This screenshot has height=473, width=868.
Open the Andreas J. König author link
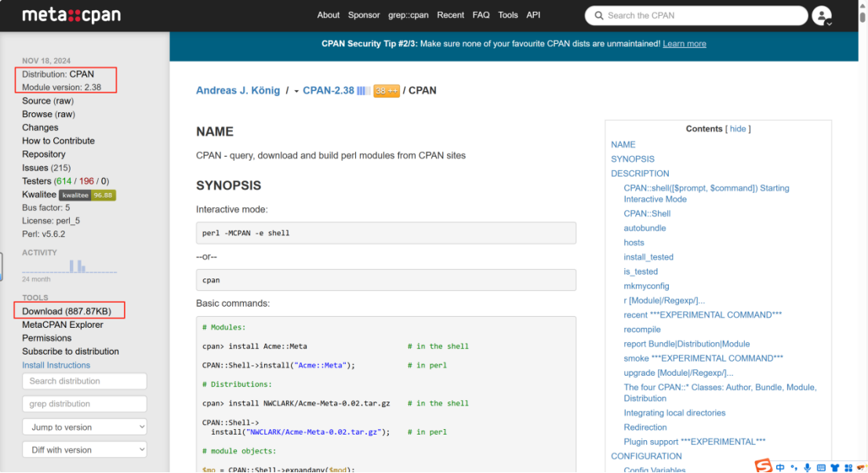(238, 91)
